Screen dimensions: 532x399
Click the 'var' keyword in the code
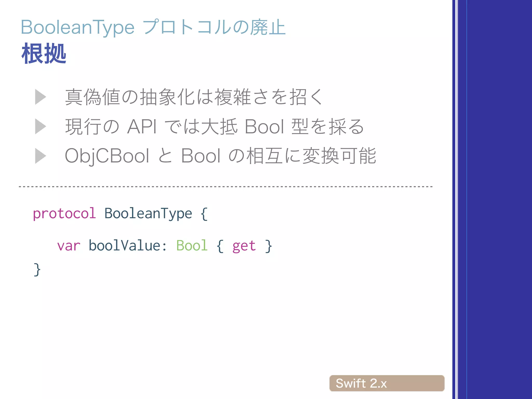[69, 246]
